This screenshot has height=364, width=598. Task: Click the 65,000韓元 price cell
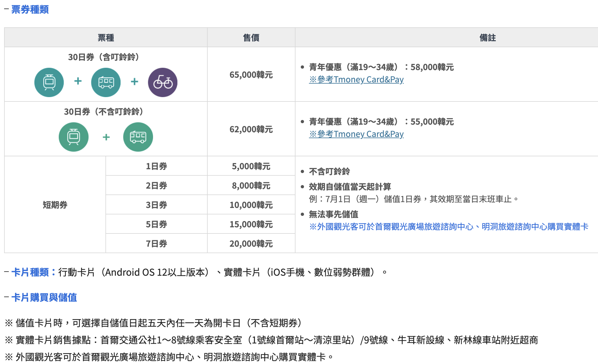251,75
